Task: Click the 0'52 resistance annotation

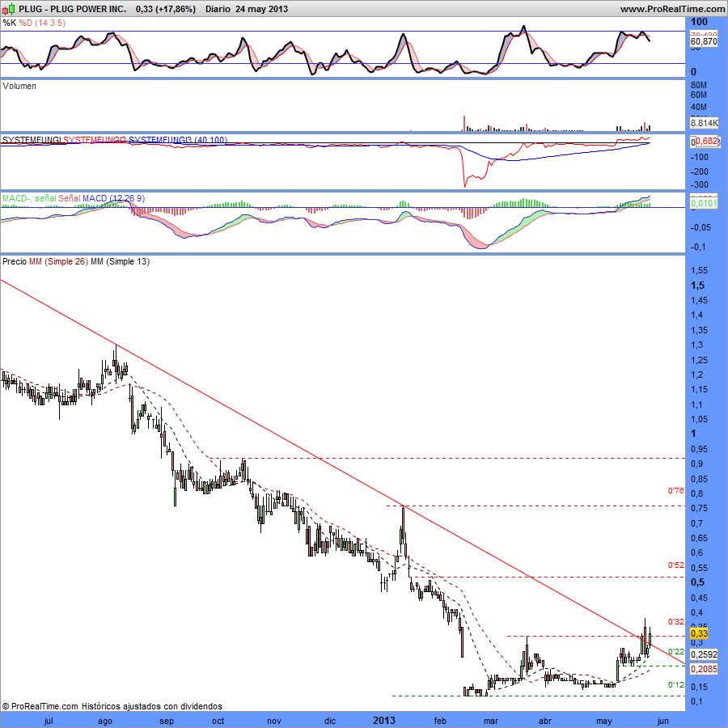Action: 676,565
